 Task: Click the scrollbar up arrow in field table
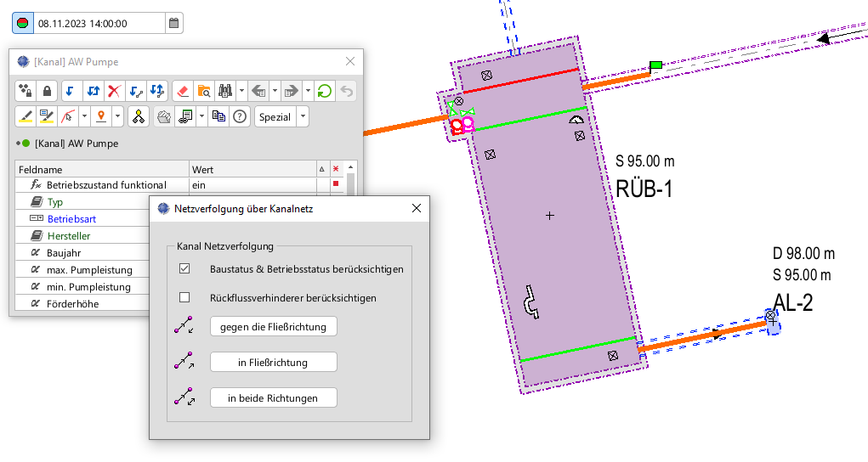tap(350, 167)
